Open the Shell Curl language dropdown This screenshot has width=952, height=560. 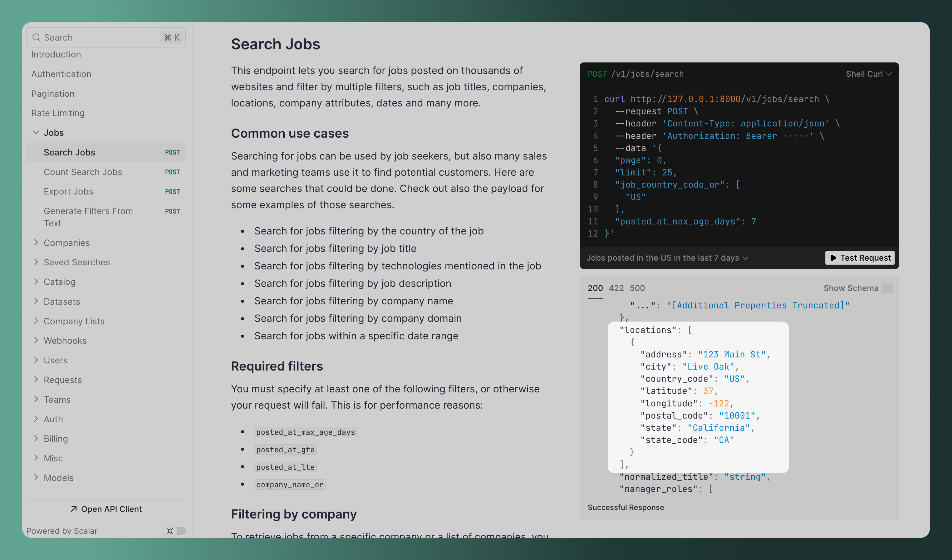869,74
